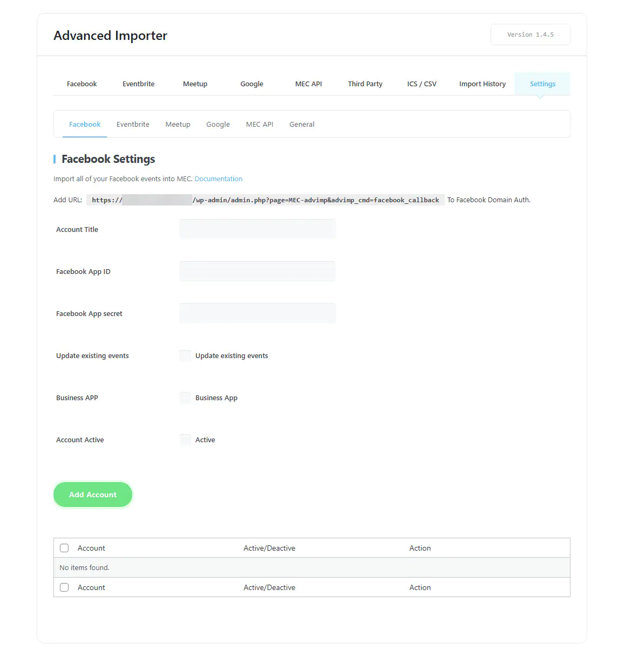Enable the Business App checkbox
The image size is (632, 672).
(185, 398)
